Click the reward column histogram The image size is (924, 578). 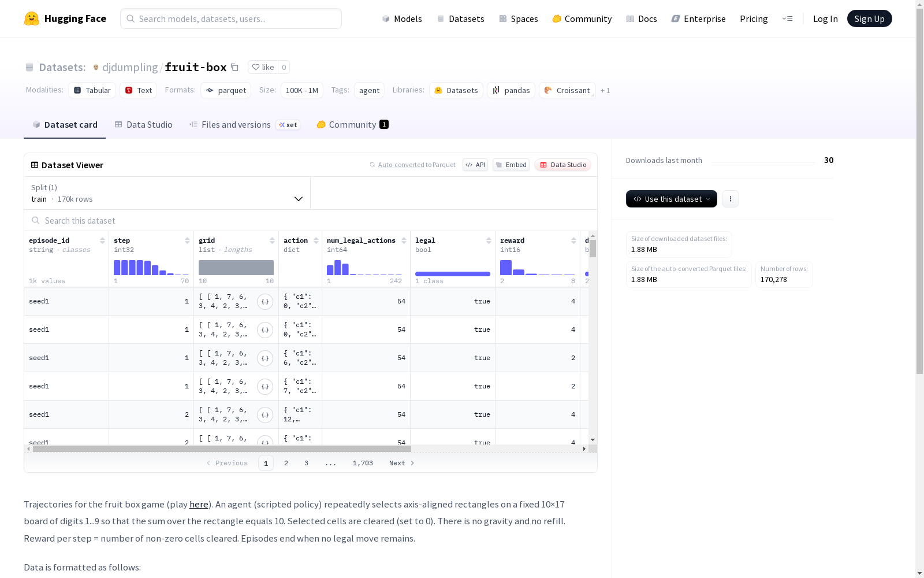pyautogui.click(x=538, y=268)
